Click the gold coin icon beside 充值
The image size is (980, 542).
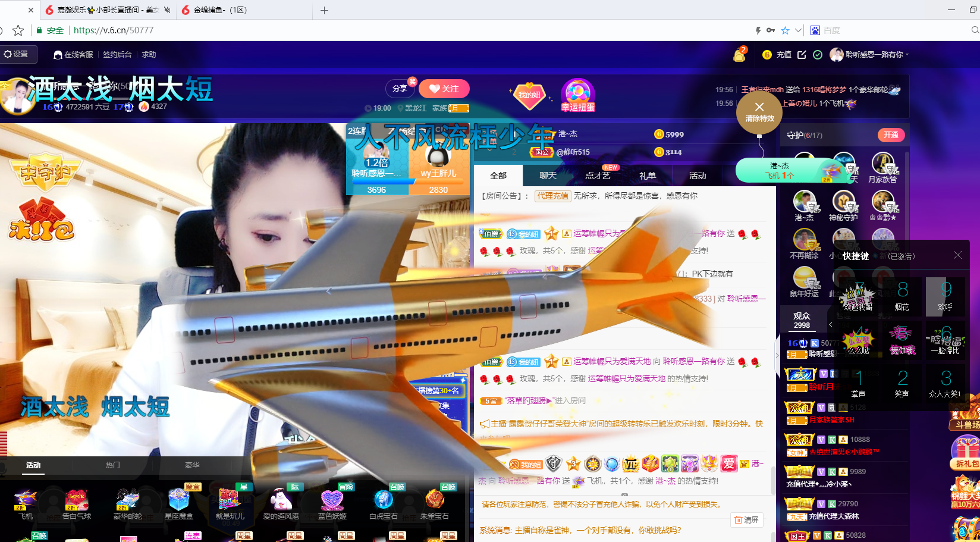pyautogui.click(x=767, y=55)
